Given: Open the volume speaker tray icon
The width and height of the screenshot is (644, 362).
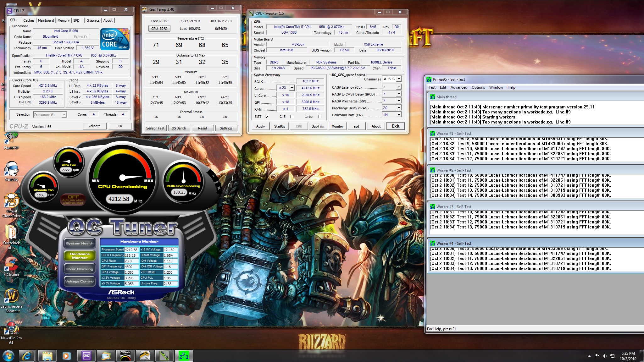Looking at the screenshot, I should 605,356.
